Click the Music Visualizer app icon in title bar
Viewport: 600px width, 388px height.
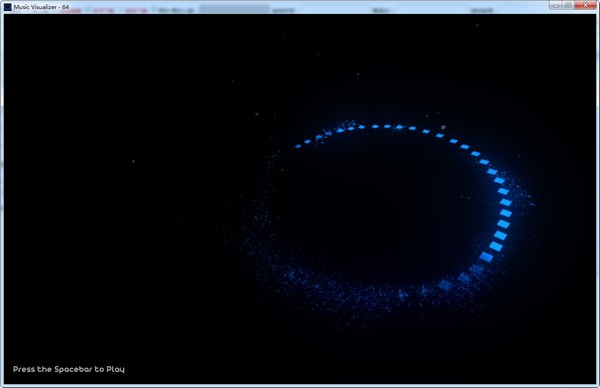pyautogui.click(x=7, y=7)
